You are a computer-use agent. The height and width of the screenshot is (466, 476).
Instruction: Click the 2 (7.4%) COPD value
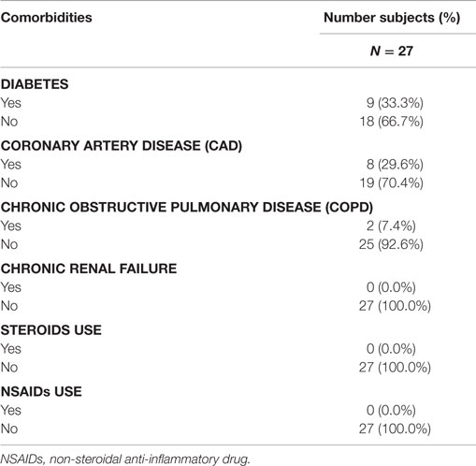tap(391, 226)
